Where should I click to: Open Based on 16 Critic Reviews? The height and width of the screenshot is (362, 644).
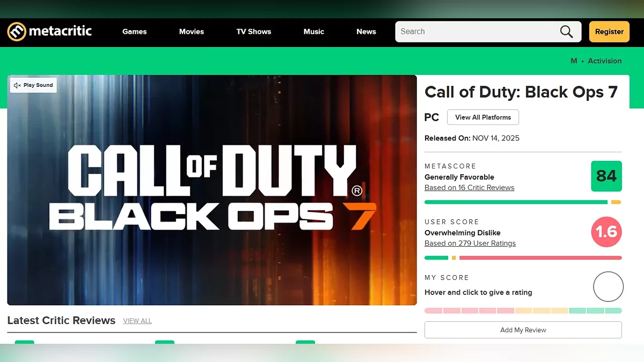[x=469, y=188]
